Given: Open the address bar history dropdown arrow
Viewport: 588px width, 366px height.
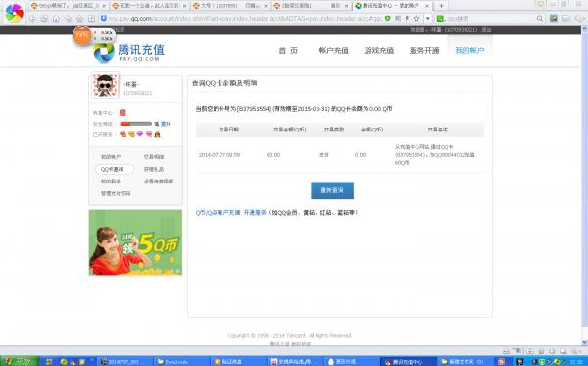Looking at the screenshot, I should (428, 18).
